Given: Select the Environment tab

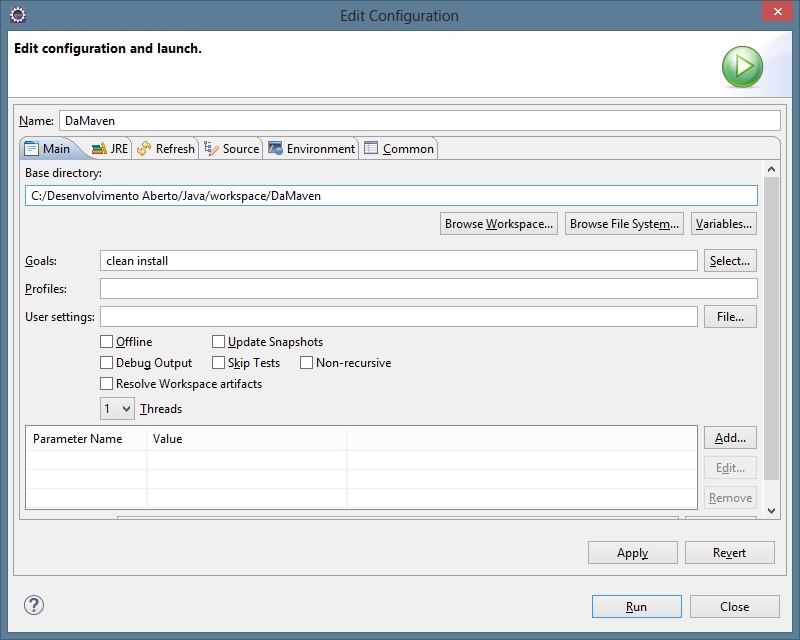Looking at the screenshot, I should [311, 148].
